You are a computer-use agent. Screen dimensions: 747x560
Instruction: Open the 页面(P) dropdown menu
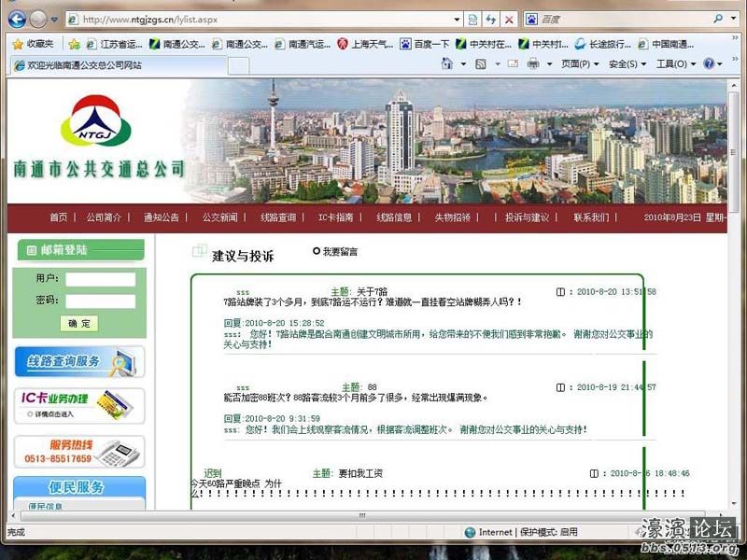coord(580,64)
